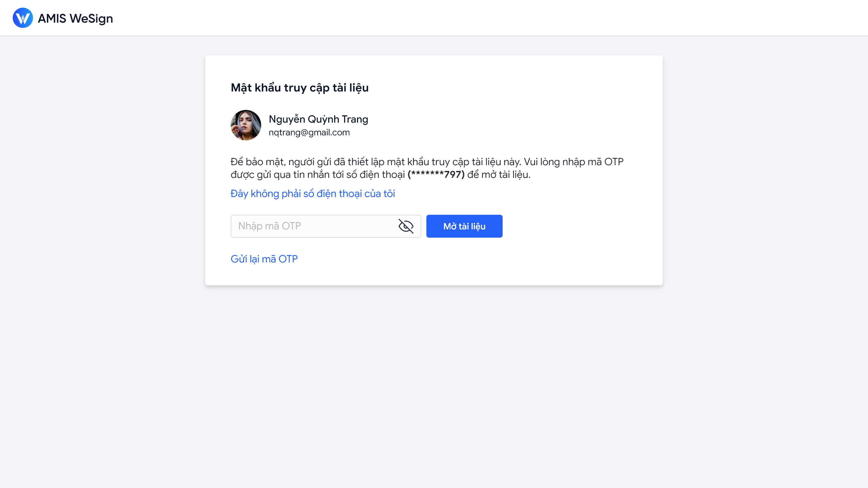
Task: Click the word OTP in the description text
Action: coord(614,162)
